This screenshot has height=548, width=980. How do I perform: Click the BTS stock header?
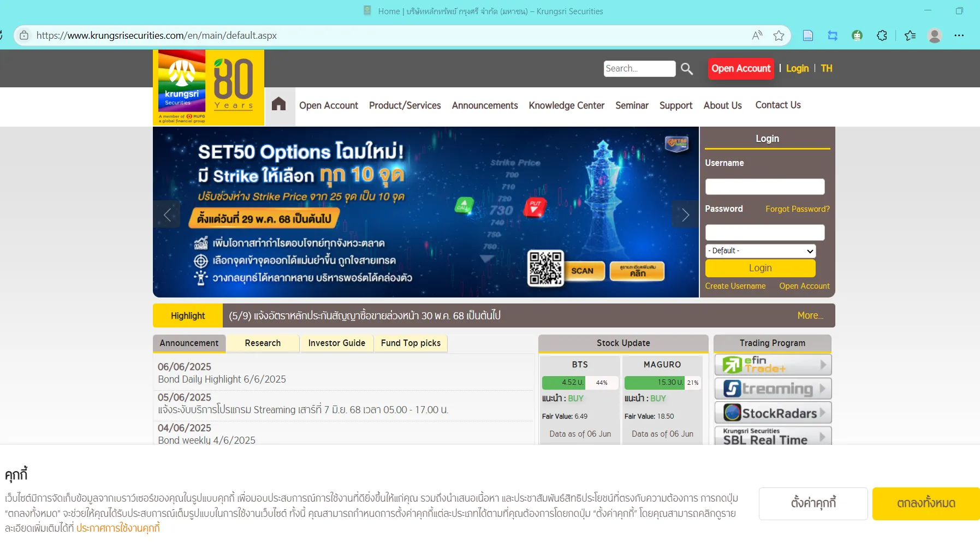point(580,365)
